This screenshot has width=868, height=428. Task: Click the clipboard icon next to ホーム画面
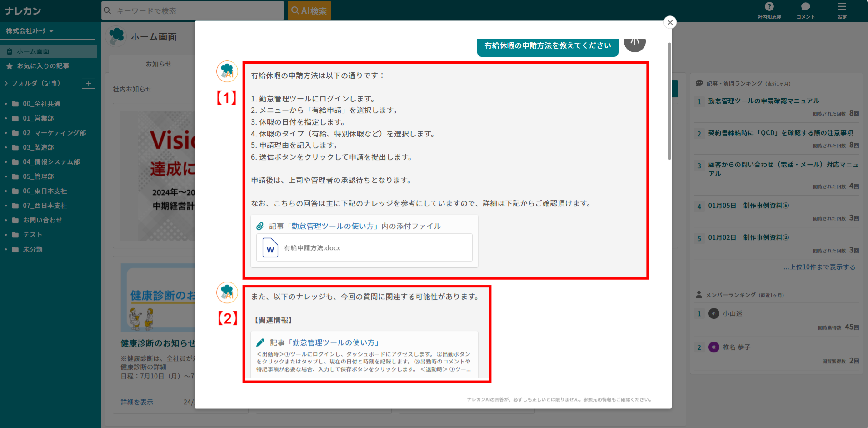[9, 51]
